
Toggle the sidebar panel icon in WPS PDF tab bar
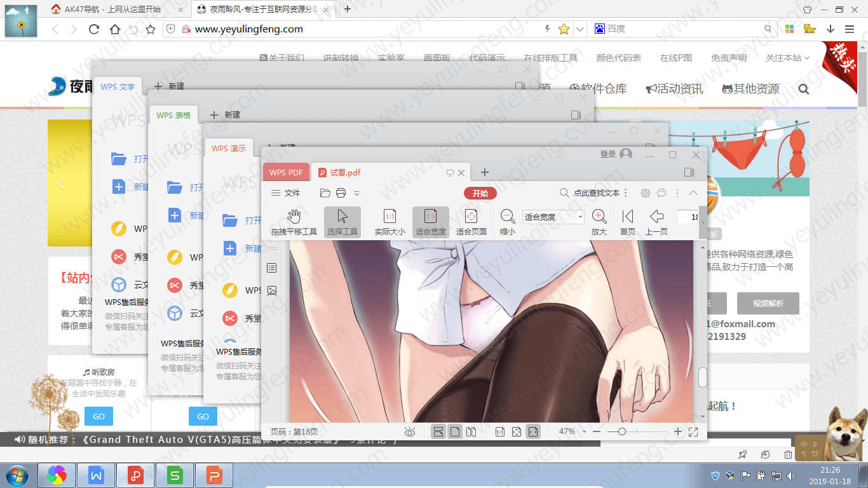coord(689,172)
